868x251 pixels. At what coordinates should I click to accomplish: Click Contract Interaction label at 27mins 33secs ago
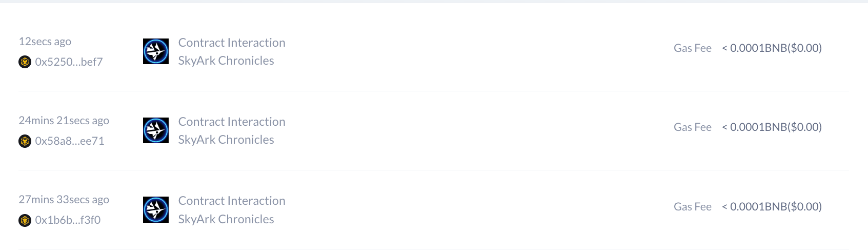[232, 201]
